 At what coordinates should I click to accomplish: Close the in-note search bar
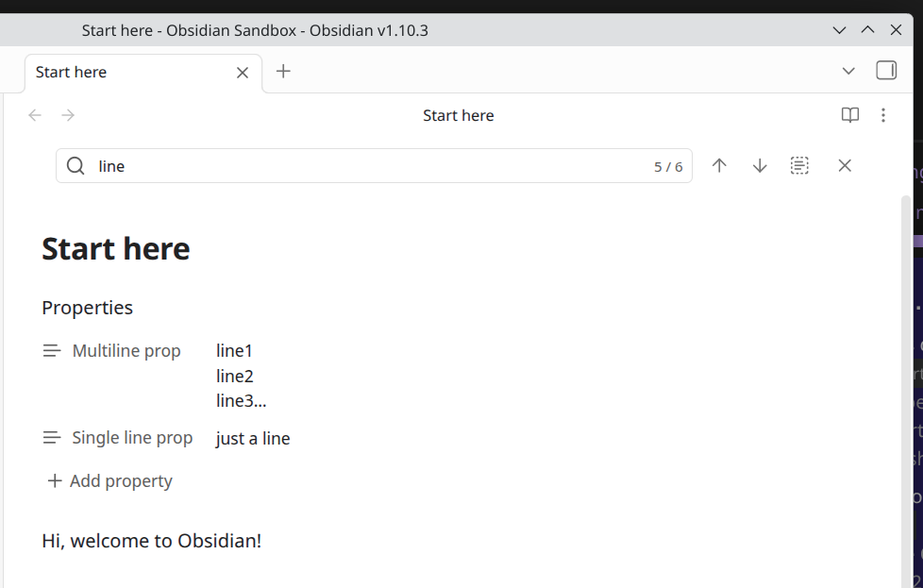pos(845,166)
